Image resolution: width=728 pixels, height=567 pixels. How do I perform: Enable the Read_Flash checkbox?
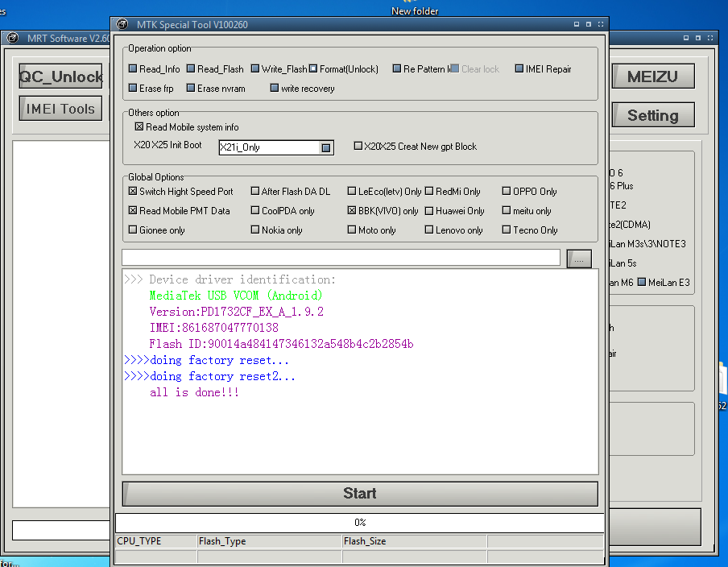191,68
